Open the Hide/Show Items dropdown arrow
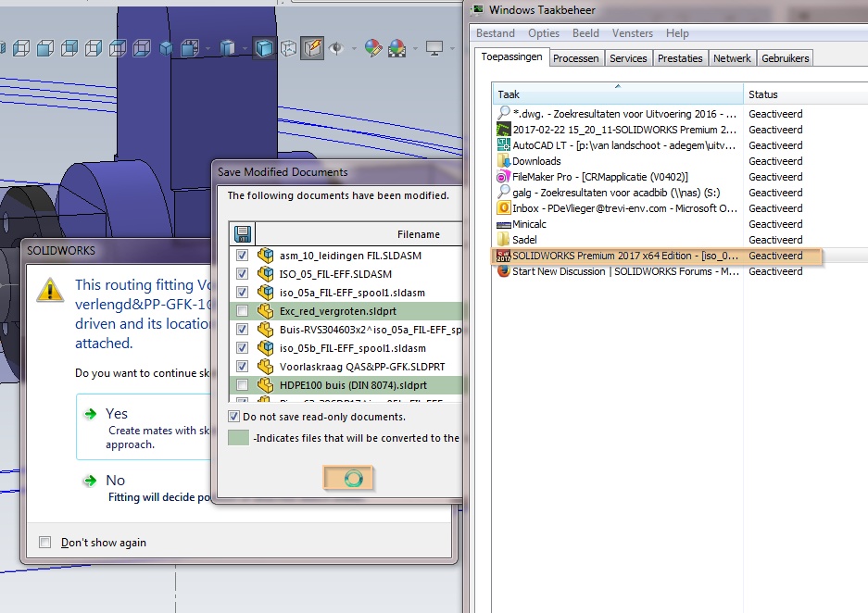 [354, 49]
